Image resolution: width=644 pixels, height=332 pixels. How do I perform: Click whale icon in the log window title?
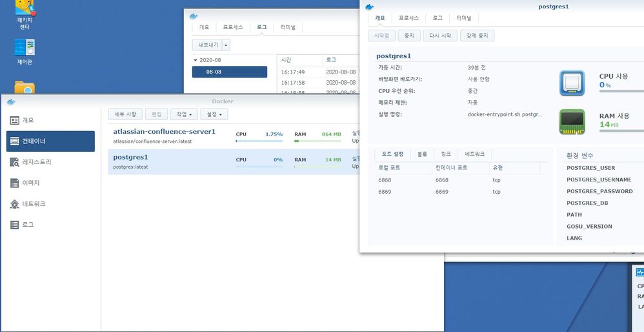[194, 16]
